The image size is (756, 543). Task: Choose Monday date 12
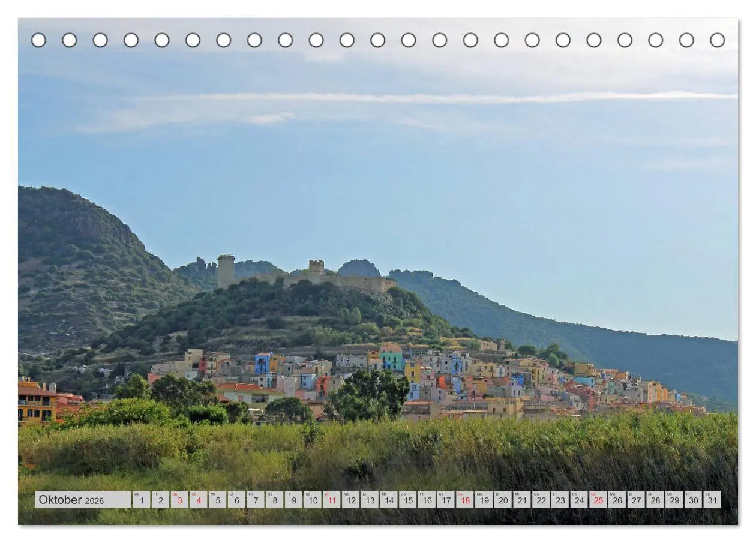coord(350,500)
